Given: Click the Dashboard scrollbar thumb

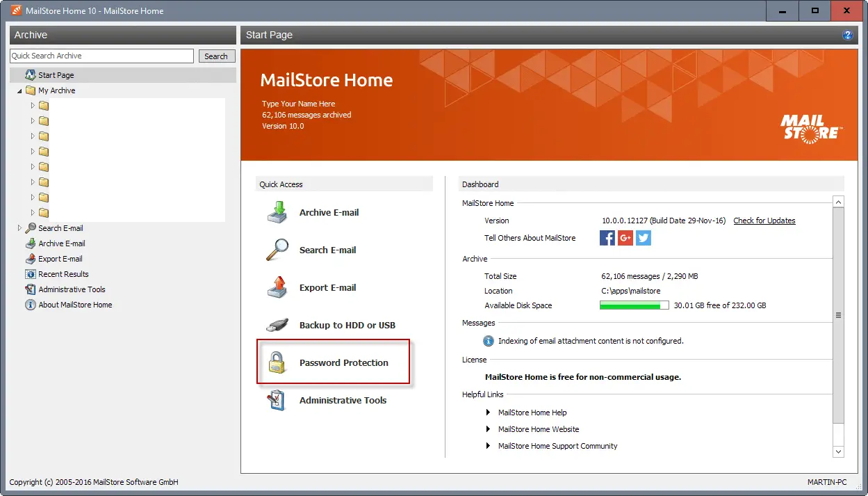Looking at the screenshot, I should pyautogui.click(x=838, y=315).
